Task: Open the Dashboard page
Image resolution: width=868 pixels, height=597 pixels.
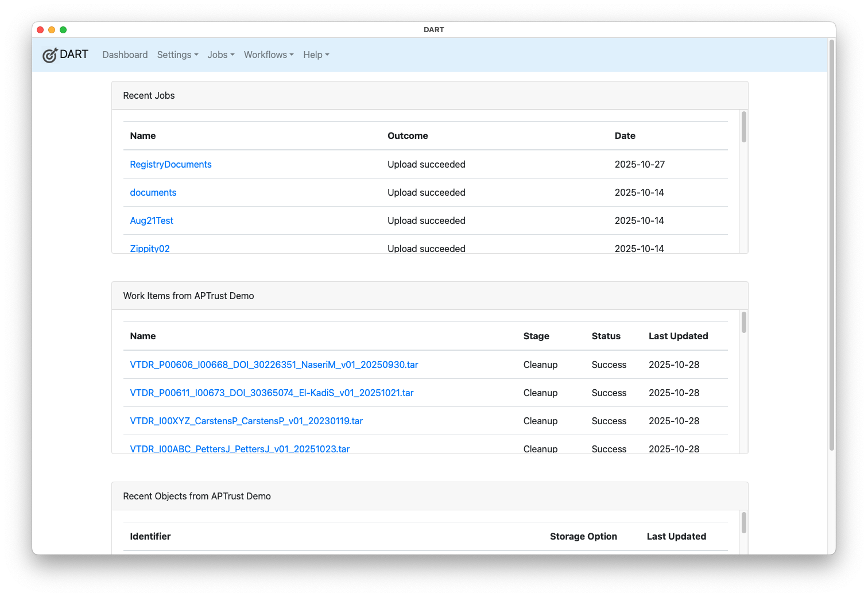Action: [x=125, y=55]
